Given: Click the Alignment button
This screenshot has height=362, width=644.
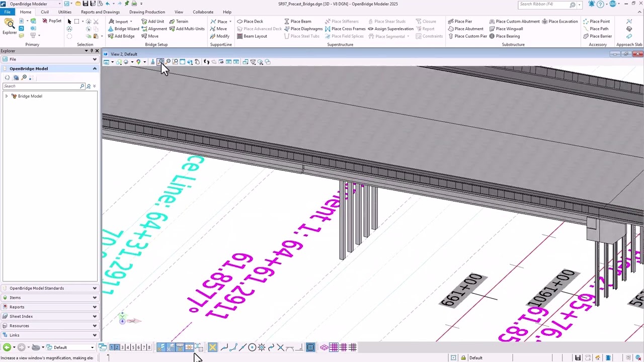Looking at the screenshot, I should [x=154, y=29].
